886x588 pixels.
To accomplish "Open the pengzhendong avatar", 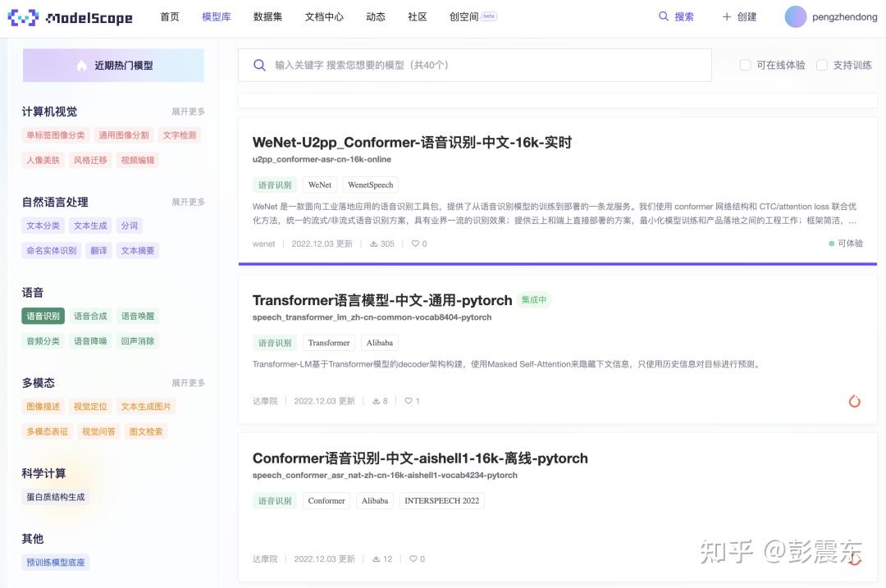I will click(795, 17).
